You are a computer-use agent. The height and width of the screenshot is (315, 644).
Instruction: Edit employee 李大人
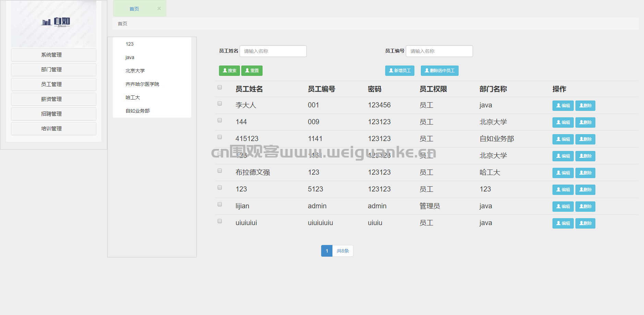[563, 106]
